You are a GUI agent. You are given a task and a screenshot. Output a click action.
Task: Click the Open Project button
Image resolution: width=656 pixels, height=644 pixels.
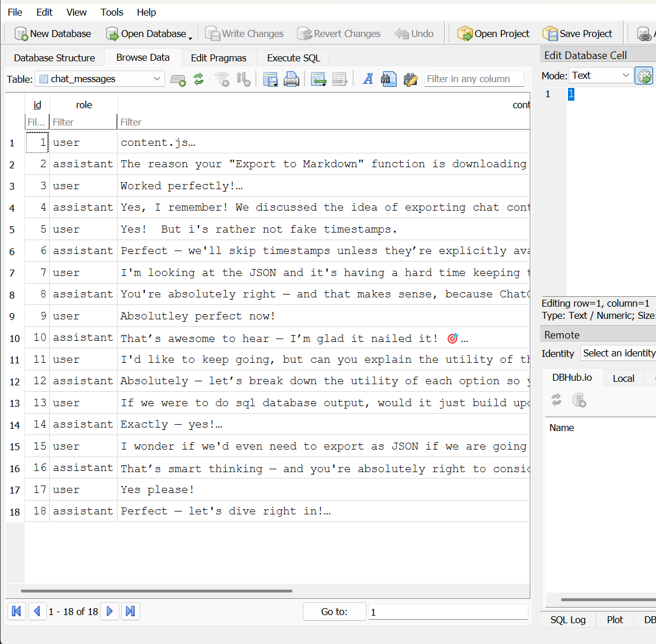[x=493, y=34]
